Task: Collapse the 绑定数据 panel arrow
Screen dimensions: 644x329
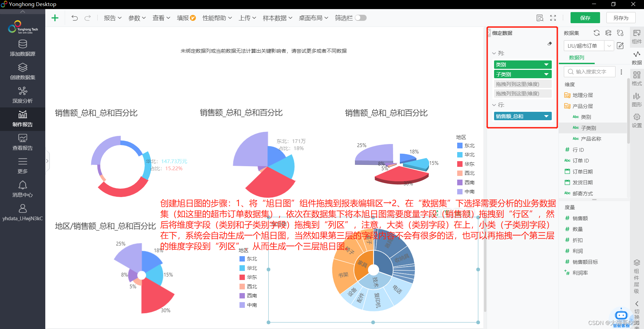Action: pos(489,33)
